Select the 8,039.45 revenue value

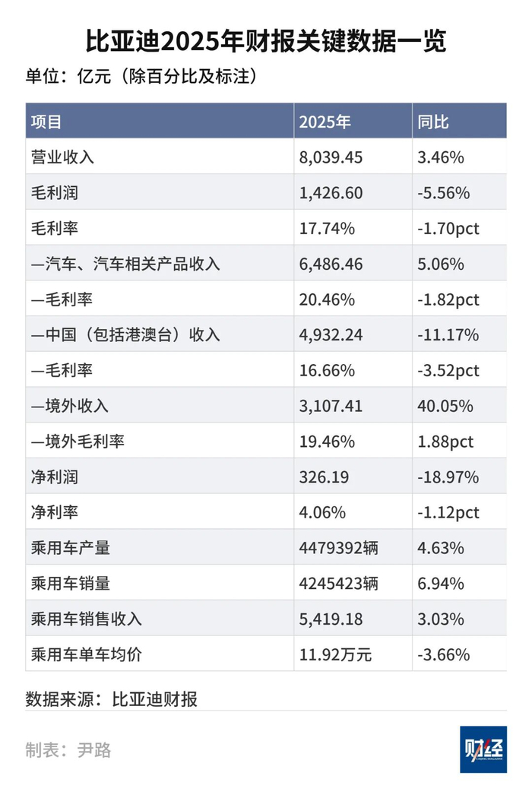(331, 157)
